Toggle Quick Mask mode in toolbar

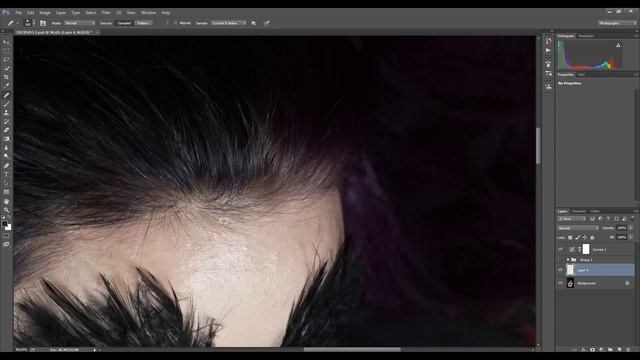point(6,236)
